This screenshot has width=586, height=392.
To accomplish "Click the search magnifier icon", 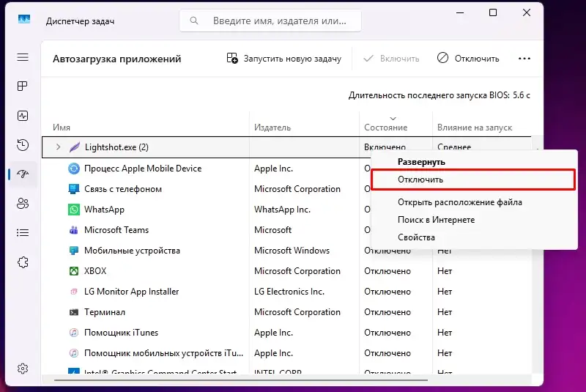I will (x=194, y=21).
